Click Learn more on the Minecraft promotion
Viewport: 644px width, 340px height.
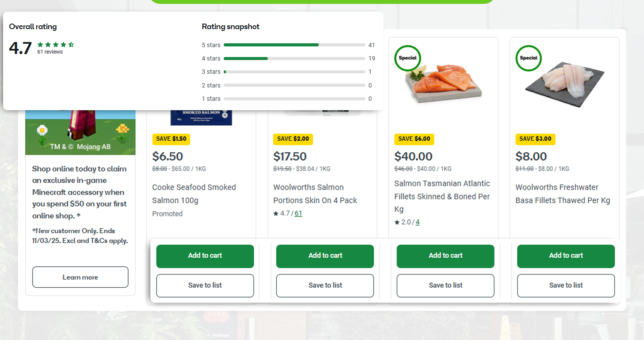click(80, 277)
